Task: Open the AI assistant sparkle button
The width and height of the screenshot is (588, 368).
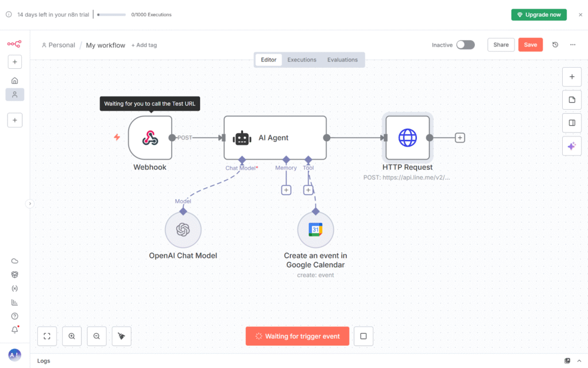Action: pyautogui.click(x=571, y=146)
